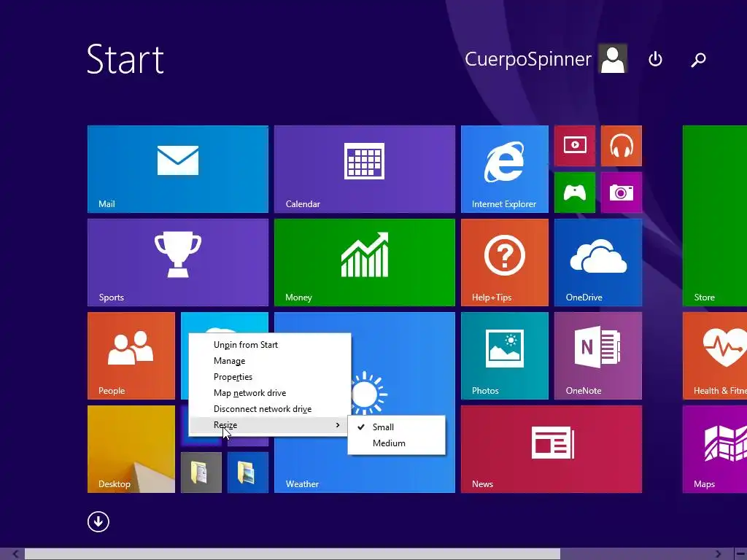Click the user account picture
This screenshot has height=560, width=747.
point(613,58)
